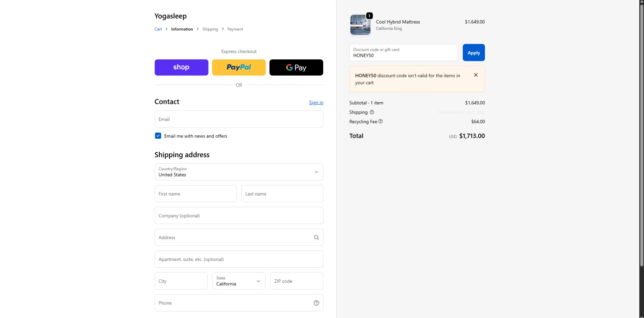
Task: Select the Payment breadcrumb step
Action: pos(235,29)
